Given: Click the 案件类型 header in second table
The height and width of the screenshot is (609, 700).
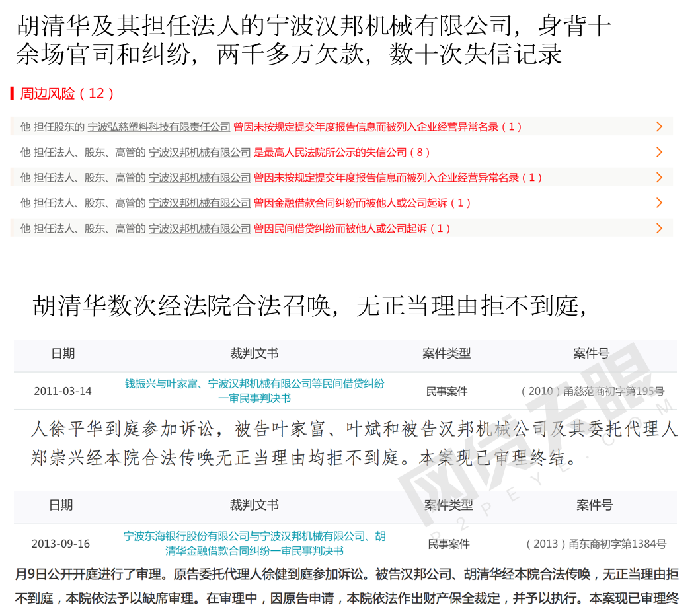Looking at the screenshot, I should click(449, 505).
